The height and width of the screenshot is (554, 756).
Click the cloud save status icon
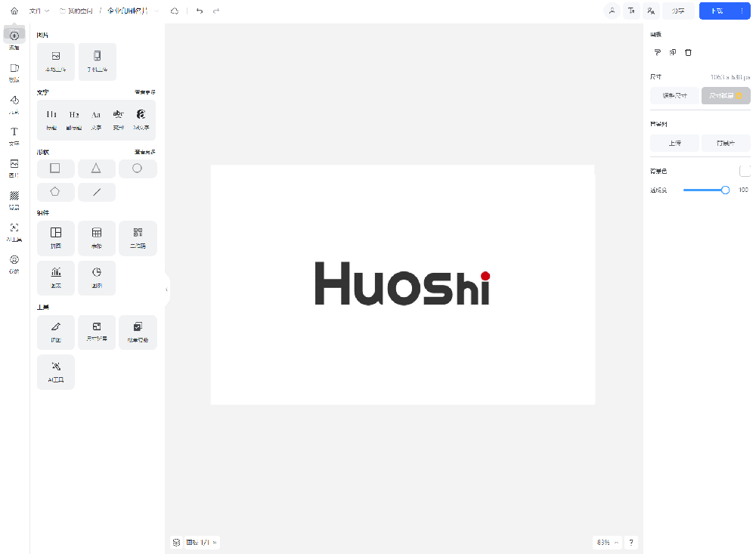point(175,11)
